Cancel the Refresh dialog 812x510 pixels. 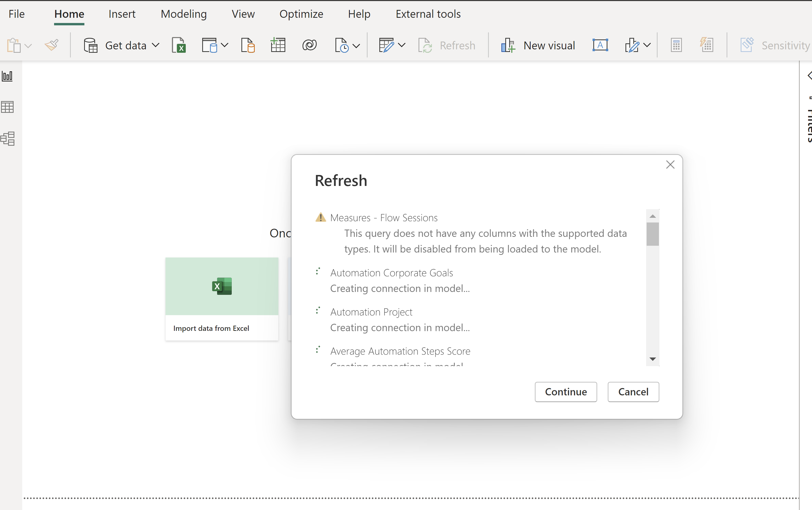pyautogui.click(x=633, y=392)
